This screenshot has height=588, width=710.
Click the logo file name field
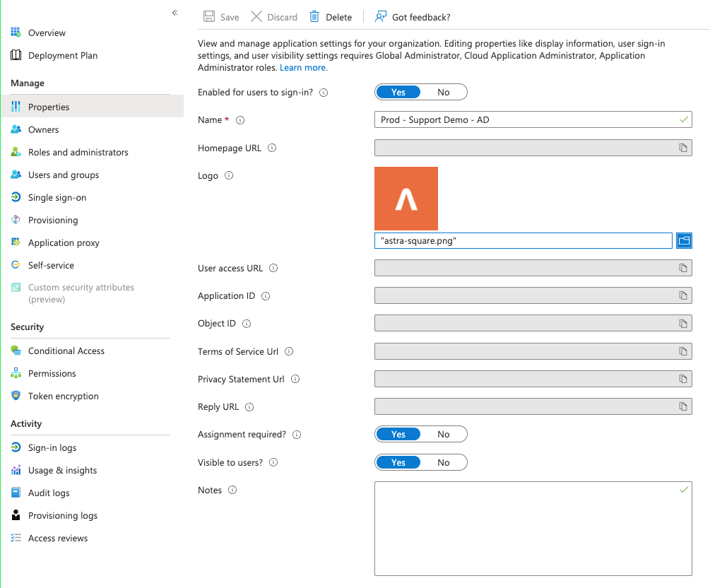click(x=523, y=240)
